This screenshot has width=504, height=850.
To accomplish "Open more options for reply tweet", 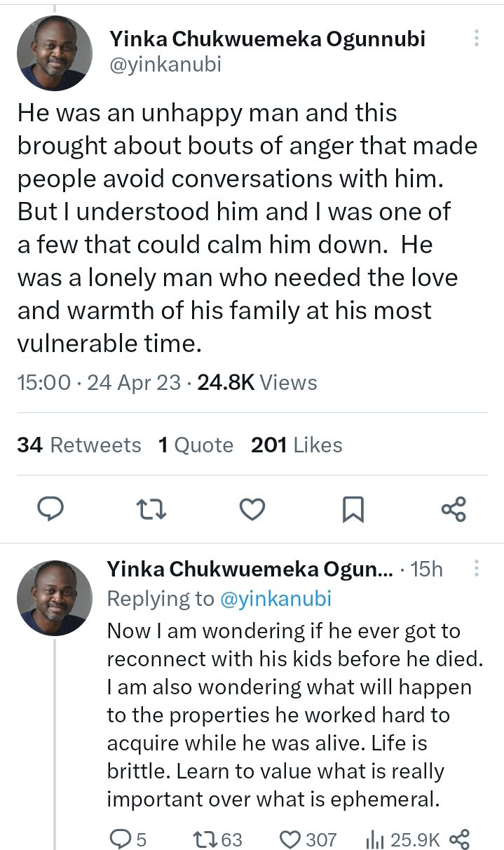I will (x=477, y=568).
